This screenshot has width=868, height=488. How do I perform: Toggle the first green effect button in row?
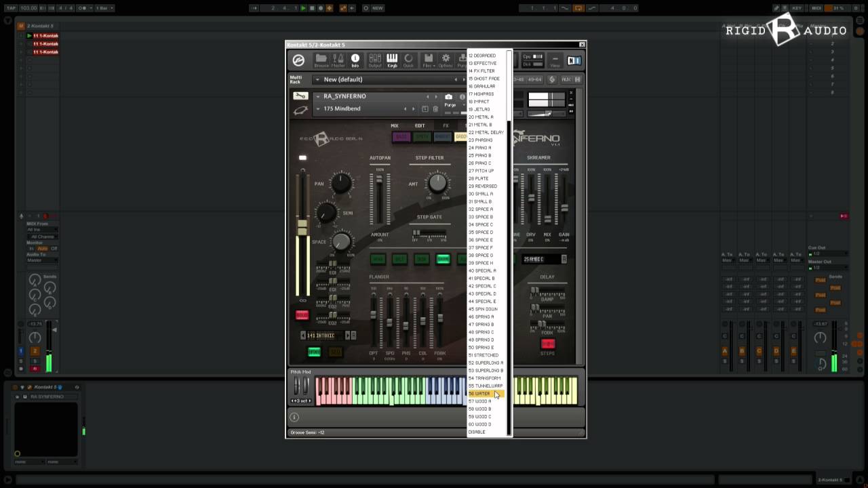point(378,259)
